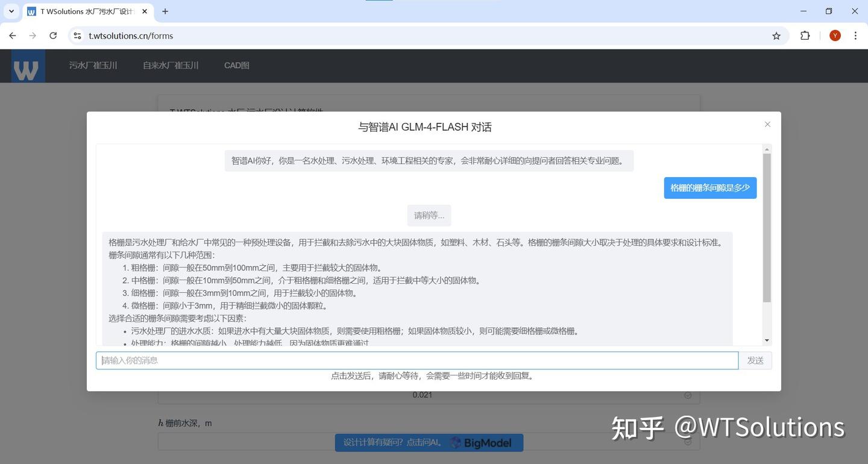Restore the browser window size

829,11
